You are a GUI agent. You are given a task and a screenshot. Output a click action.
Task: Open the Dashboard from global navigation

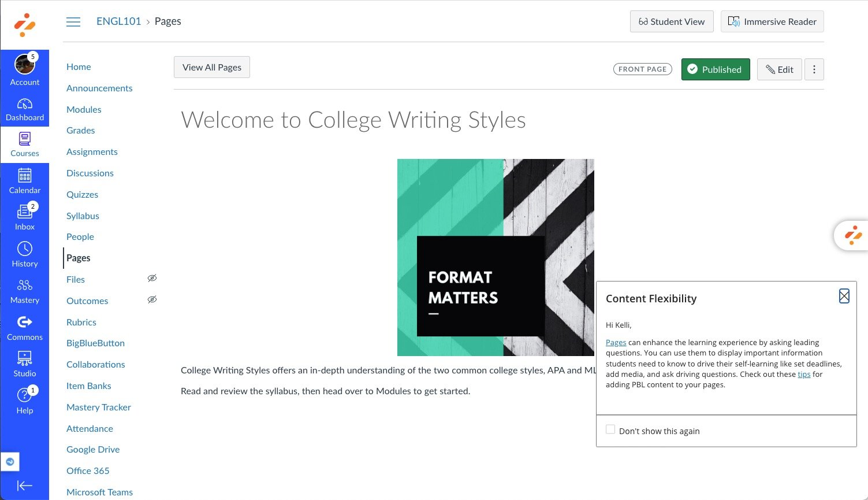tap(25, 109)
